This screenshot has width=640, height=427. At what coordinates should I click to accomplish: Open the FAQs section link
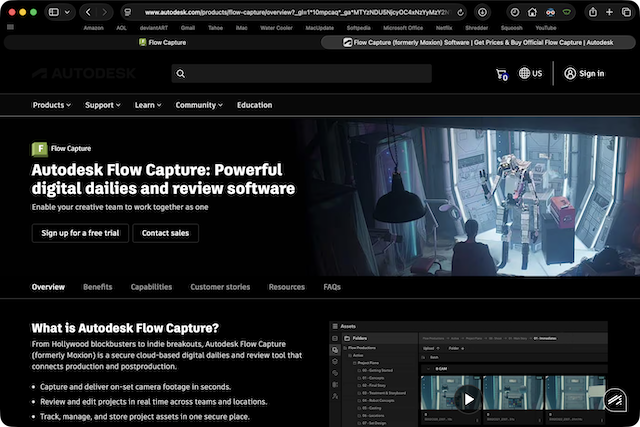pyautogui.click(x=331, y=287)
